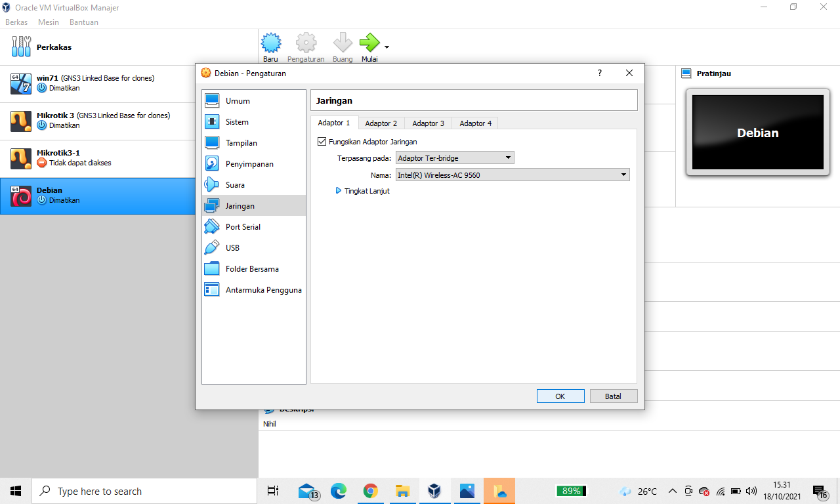
Task: Switch to the Adaptor 1 tab
Action: [334, 123]
